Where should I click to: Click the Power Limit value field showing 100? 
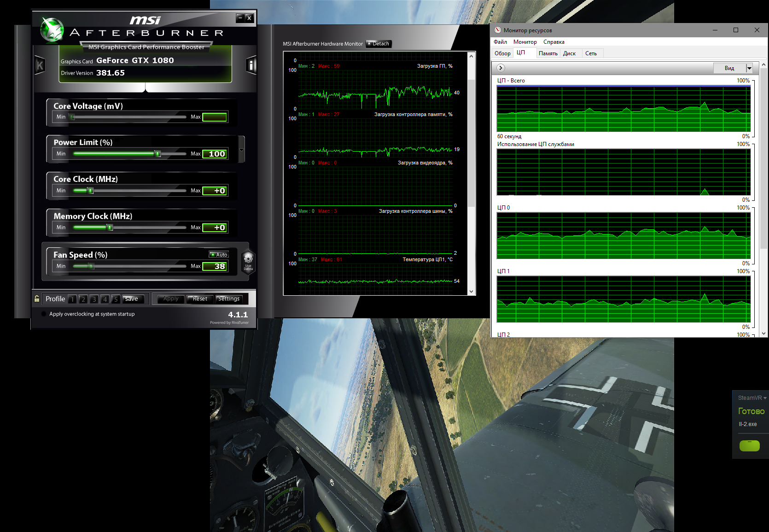click(x=215, y=154)
